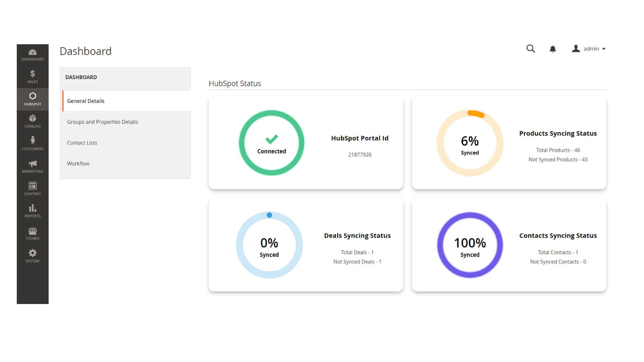The width and height of the screenshot is (644, 362).
Task: Open the notifications bell
Action: click(x=553, y=49)
